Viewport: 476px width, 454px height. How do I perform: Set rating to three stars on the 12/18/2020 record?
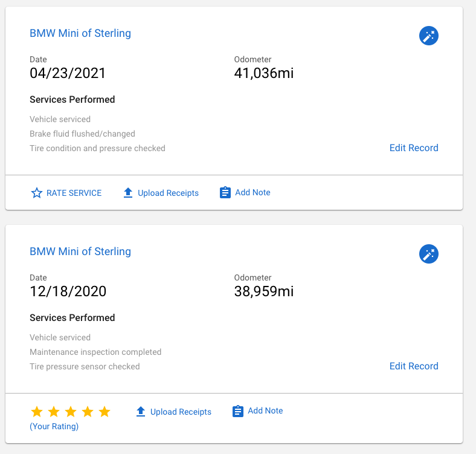[71, 412]
